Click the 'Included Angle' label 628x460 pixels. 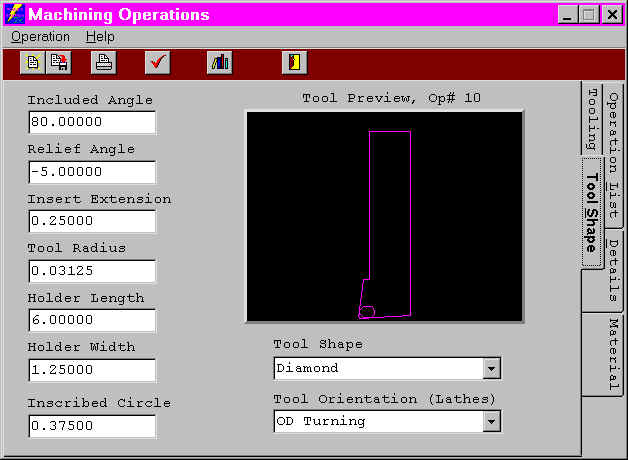tap(90, 100)
